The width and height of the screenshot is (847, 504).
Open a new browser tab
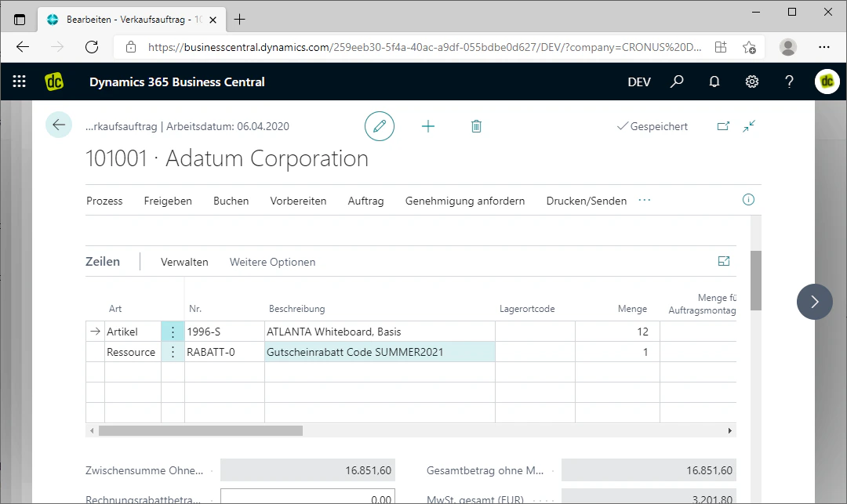239,20
